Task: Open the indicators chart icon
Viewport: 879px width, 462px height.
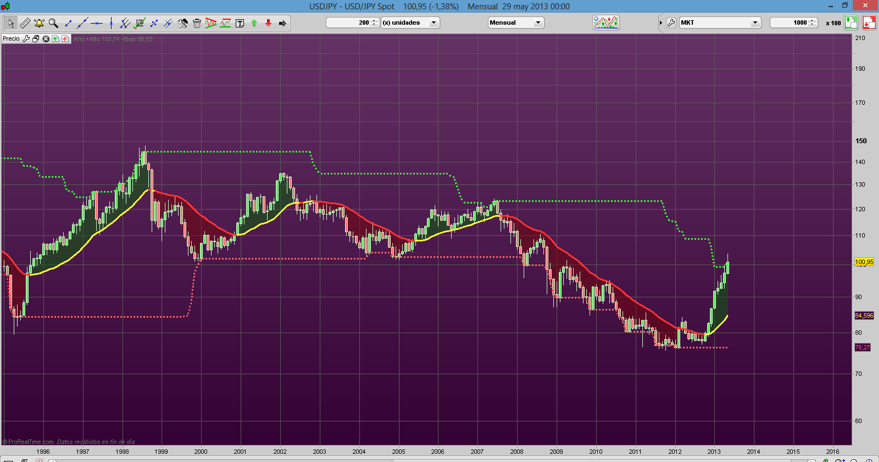Action: pyautogui.click(x=605, y=22)
